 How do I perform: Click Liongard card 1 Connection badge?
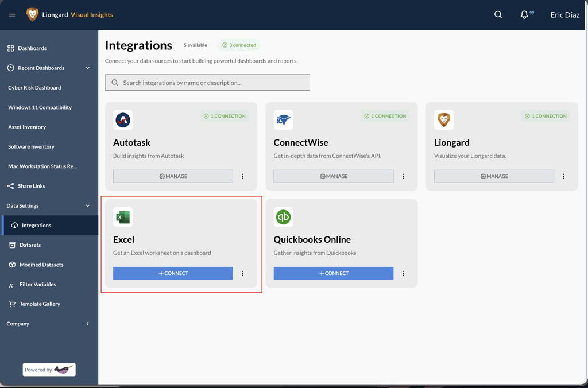[546, 116]
